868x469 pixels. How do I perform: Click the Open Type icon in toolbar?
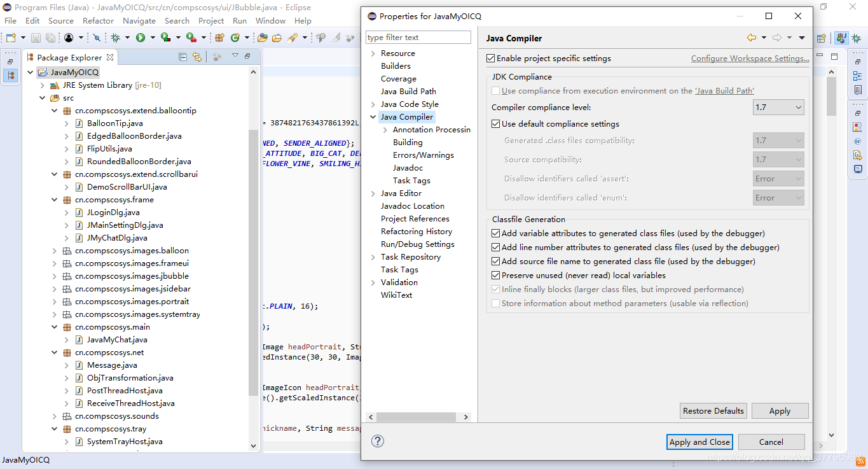point(263,38)
